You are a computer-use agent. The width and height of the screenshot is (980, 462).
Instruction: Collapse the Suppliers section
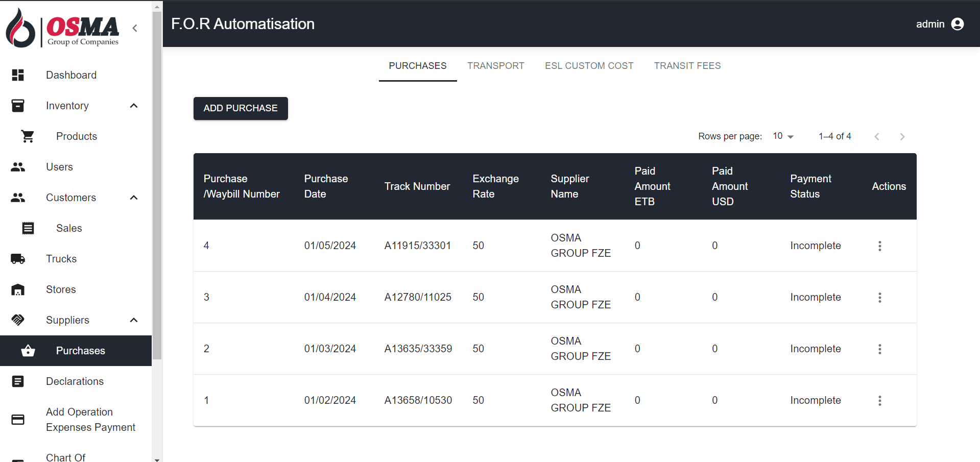(133, 320)
